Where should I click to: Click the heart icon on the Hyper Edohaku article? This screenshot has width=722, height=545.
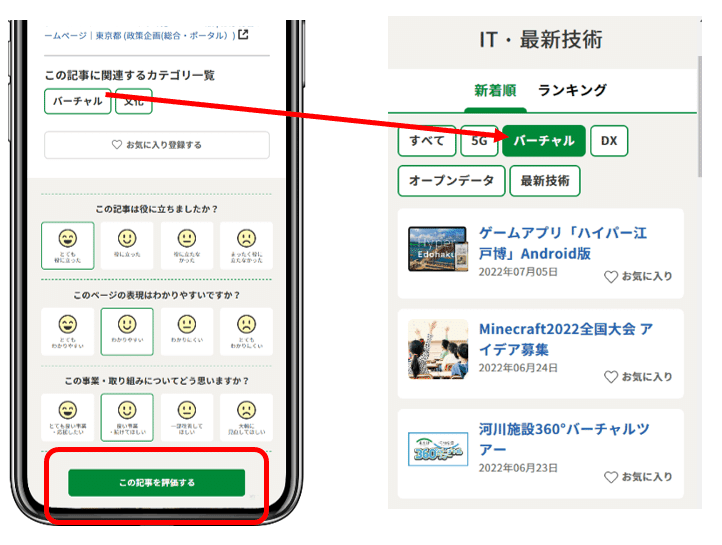pos(611,277)
